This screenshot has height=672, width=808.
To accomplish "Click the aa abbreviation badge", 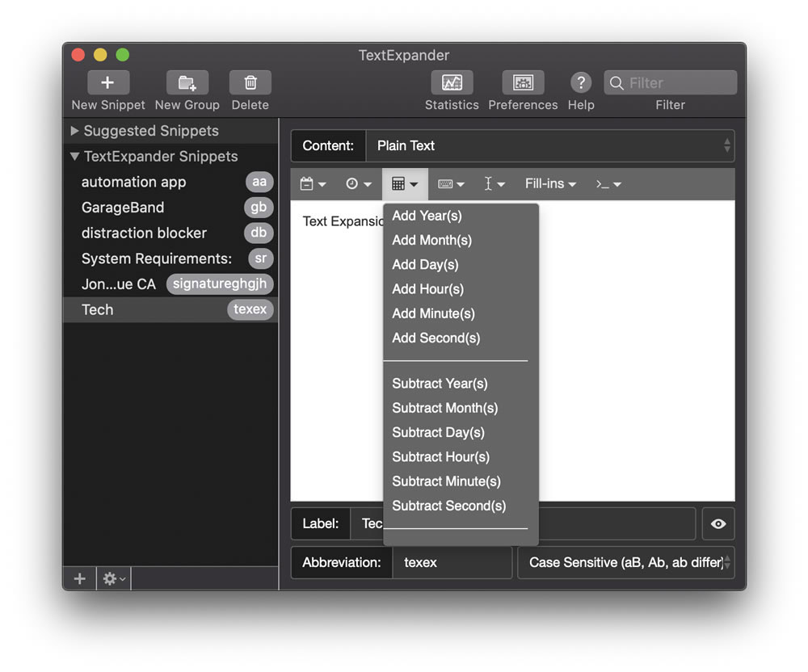I will 259,182.
